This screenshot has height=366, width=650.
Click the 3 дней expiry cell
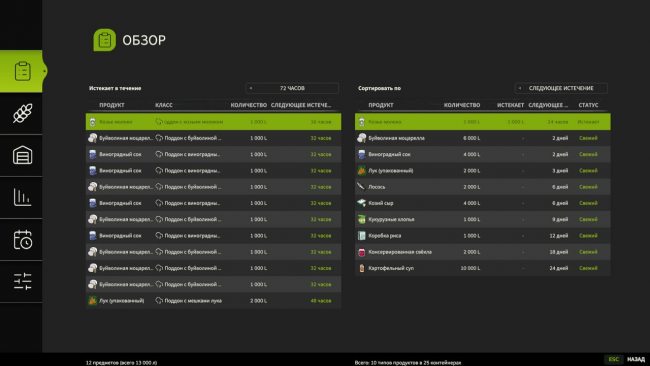point(560,170)
